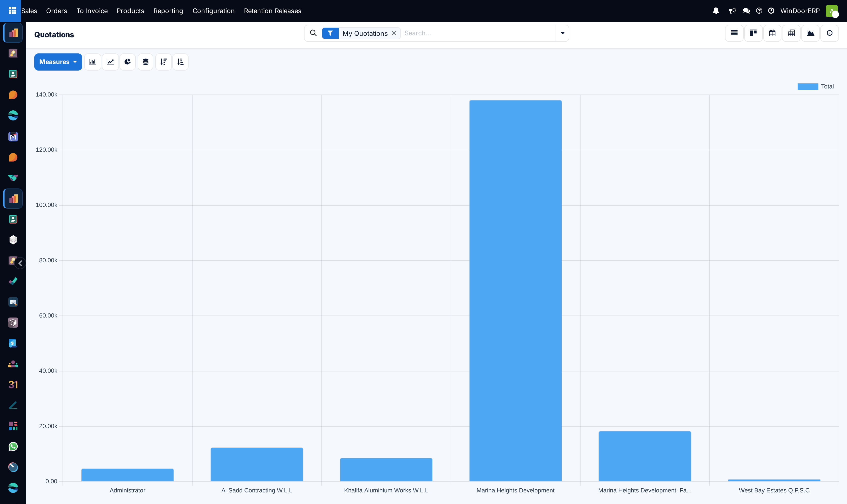Screen dimensions: 847x504
Task: Switch to the activity view
Action: [830, 33]
